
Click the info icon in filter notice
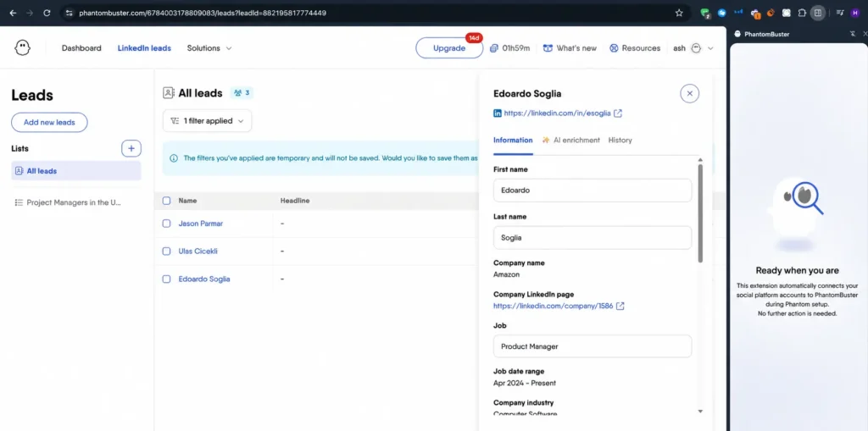pyautogui.click(x=174, y=158)
